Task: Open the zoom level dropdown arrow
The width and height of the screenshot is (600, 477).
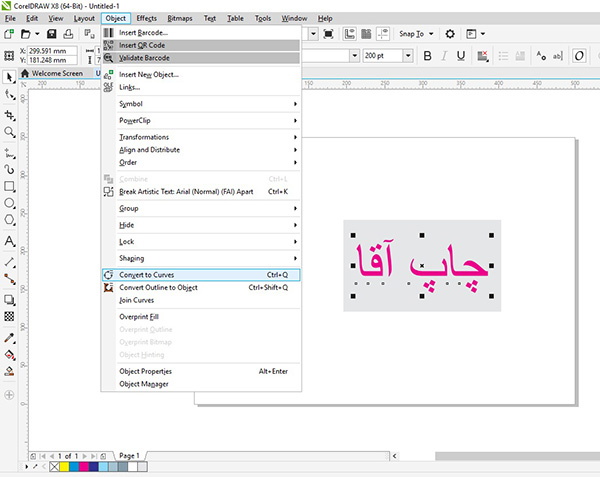Action: click(313, 34)
